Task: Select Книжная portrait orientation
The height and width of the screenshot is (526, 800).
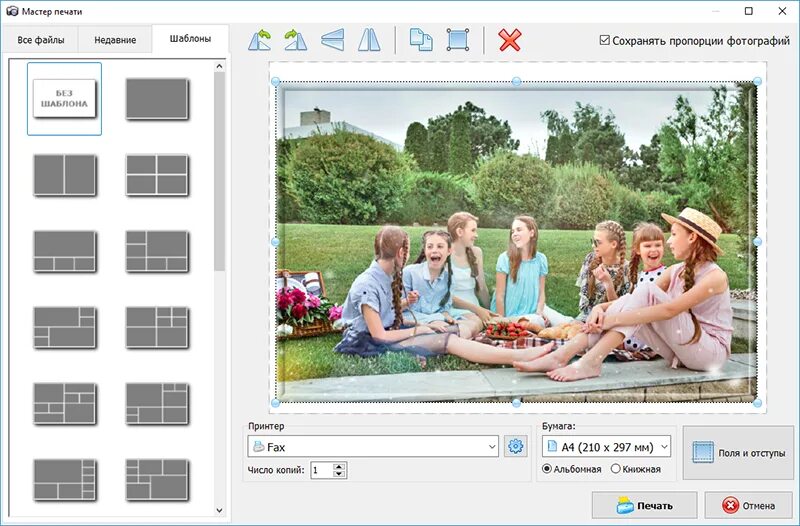Action: pyautogui.click(x=615, y=468)
